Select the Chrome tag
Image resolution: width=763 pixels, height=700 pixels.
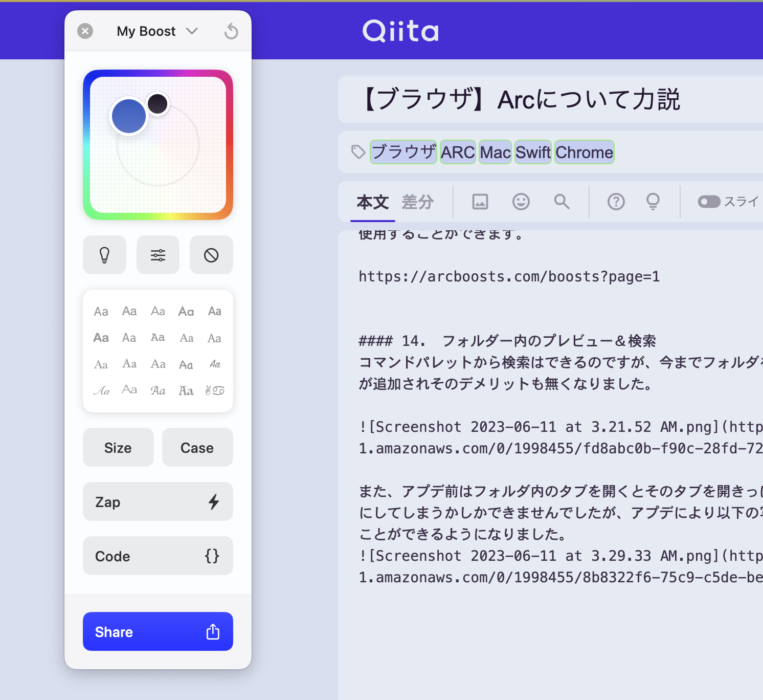584,152
